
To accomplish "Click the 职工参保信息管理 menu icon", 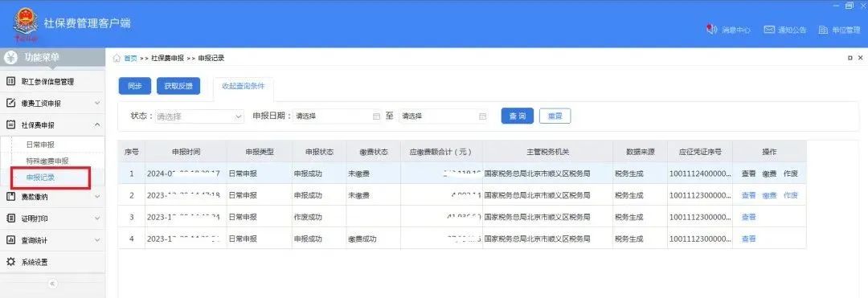I will (x=10, y=81).
